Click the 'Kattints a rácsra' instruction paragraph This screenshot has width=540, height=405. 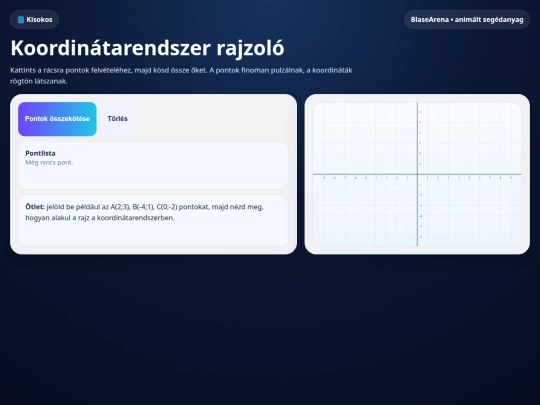[x=181, y=75]
